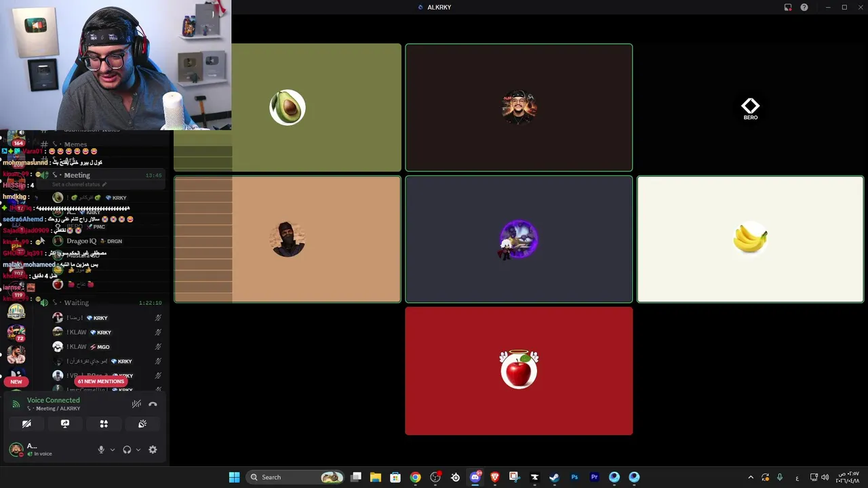Open Microsoft Store from taskbar

pos(395,477)
